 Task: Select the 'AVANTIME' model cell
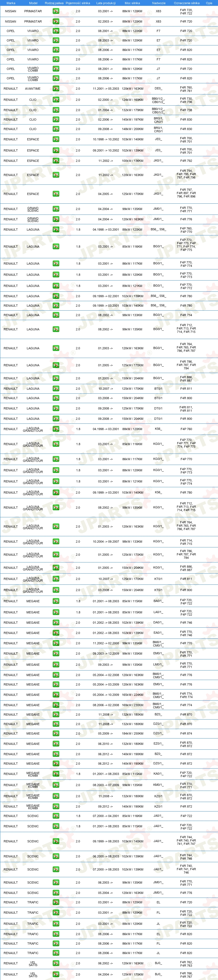[33, 89]
